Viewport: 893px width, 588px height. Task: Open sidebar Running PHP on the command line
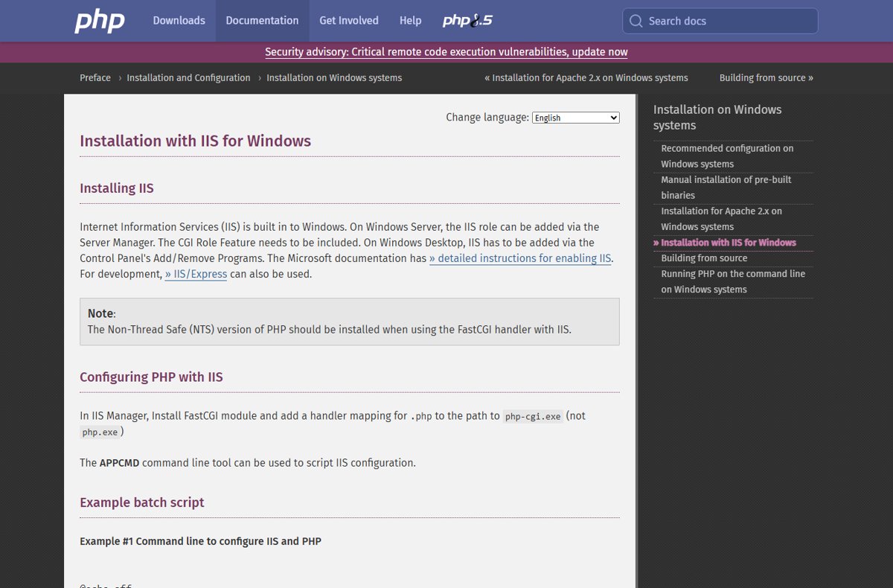click(x=733, y=281)
